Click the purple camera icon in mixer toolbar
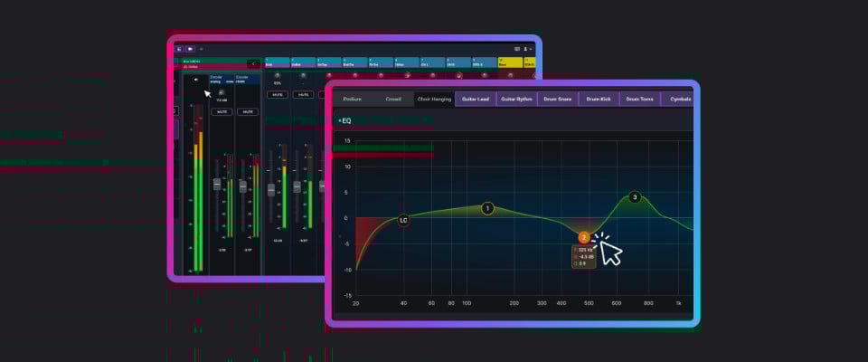 190,49
